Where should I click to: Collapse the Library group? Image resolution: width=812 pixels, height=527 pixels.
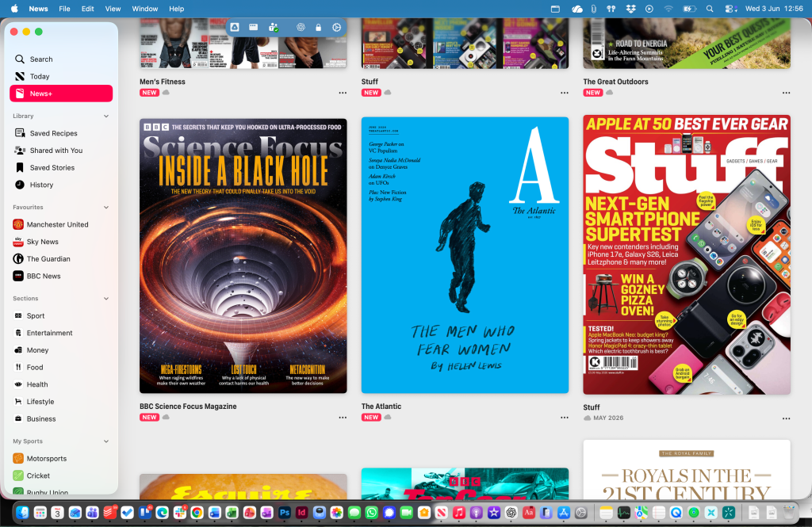(106, 116)
